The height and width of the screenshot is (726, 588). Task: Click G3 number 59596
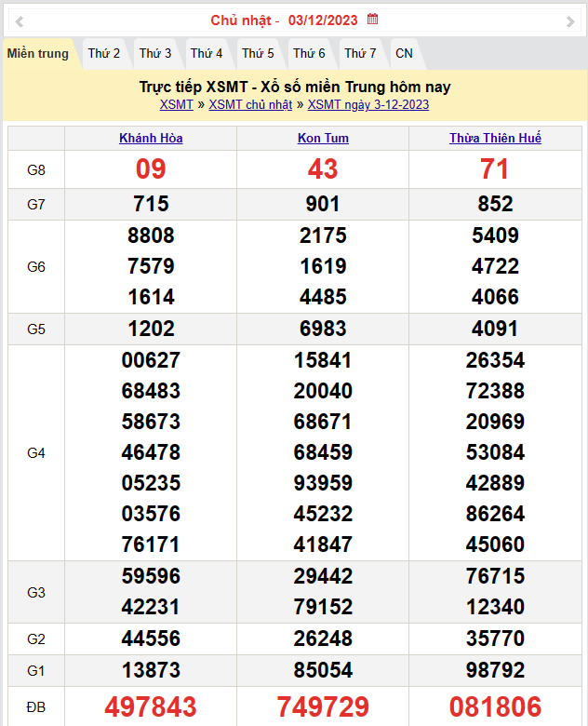coord(151,576)
